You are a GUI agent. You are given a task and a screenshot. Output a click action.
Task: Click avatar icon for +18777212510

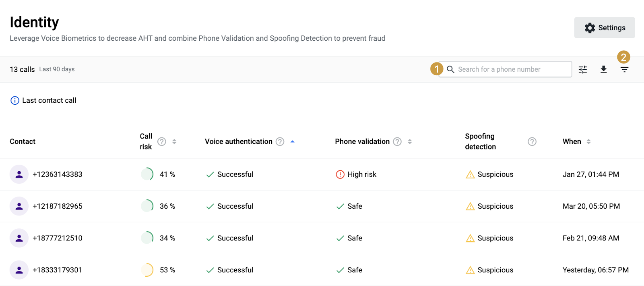point(19,238)
